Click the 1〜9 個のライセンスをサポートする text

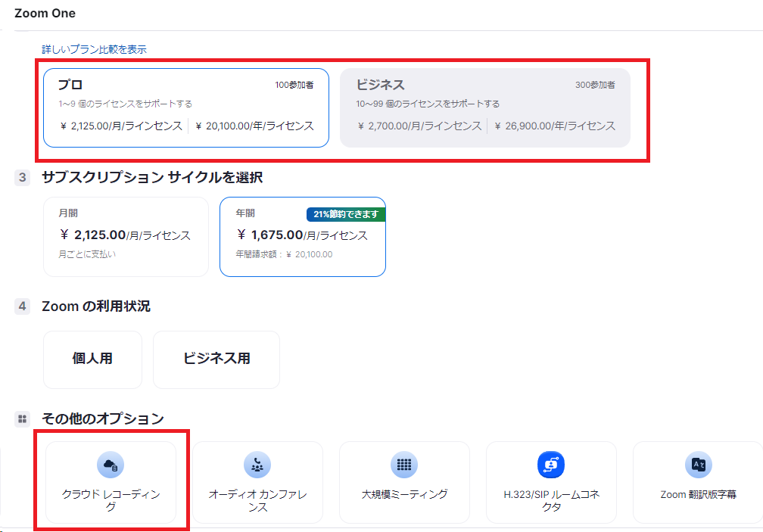click(126, 104)
